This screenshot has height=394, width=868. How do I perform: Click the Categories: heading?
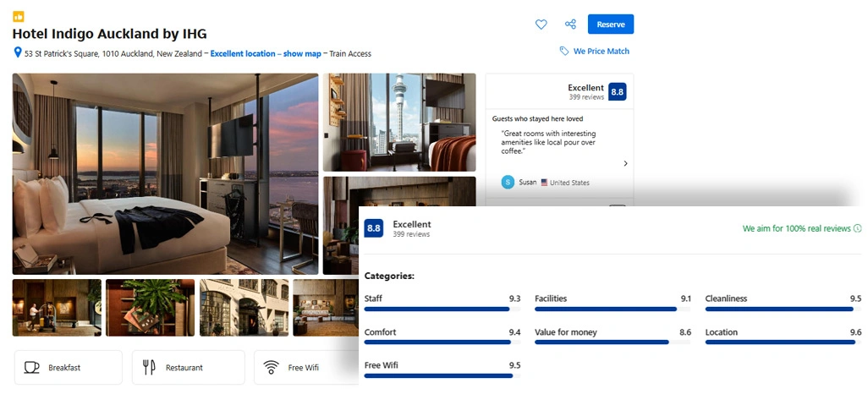pos(389,276)
